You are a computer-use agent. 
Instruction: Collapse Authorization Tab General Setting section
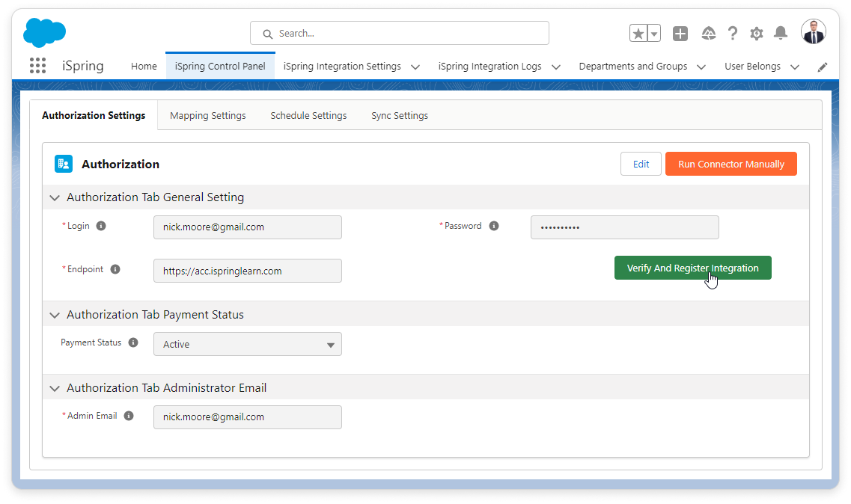click(x=55, y=198)
